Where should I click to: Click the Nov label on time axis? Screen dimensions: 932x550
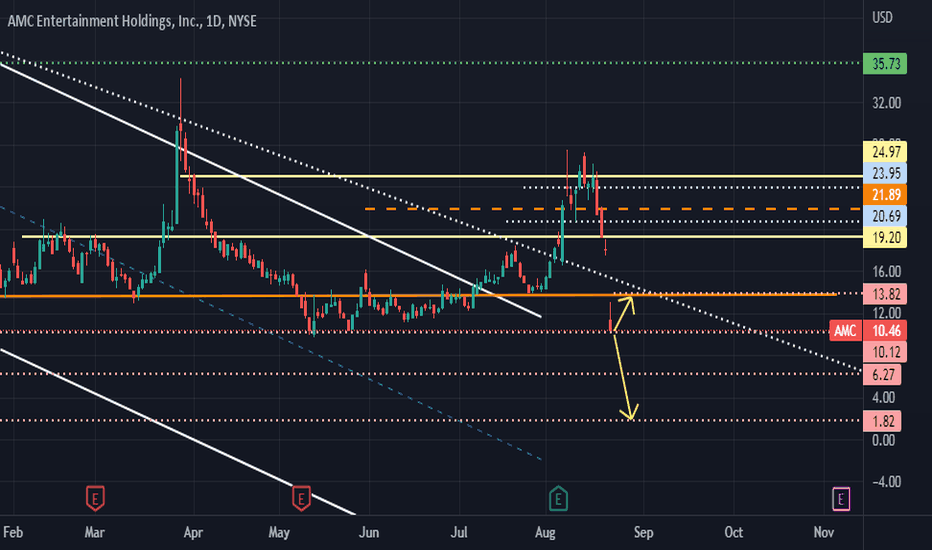click(x=824, y=532)
